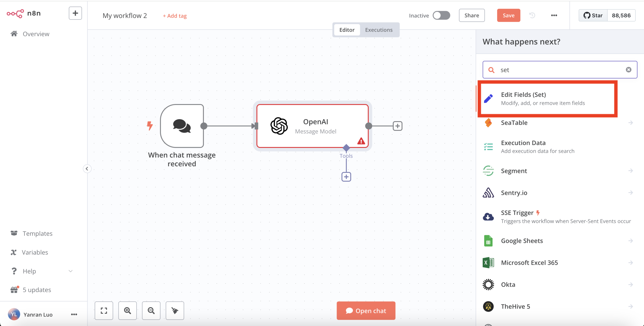This screenshot has height=326, width=644.
Task: Expand TheHive 5 actions arrow
Action: click(x=631, y=306)
